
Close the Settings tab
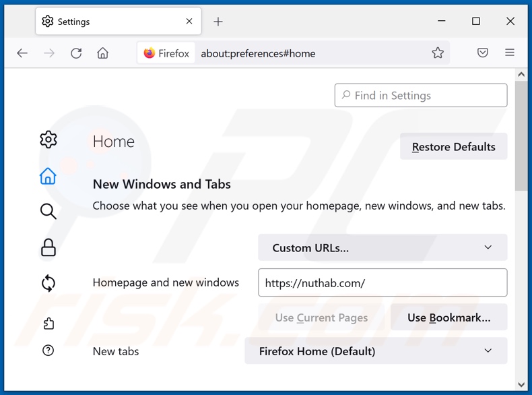point(189,22)
